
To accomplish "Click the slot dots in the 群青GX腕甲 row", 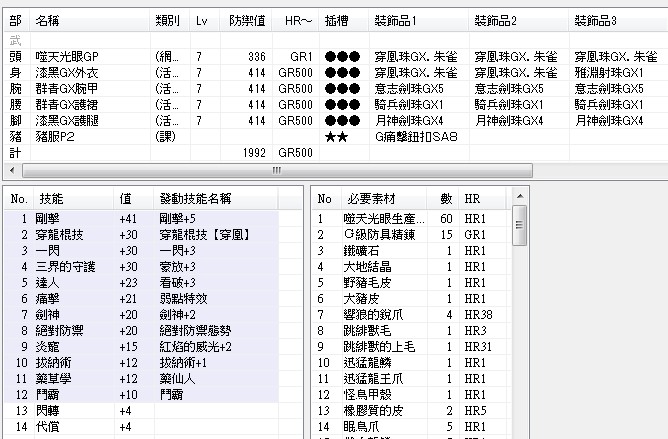I will click(x=341, y=89).
